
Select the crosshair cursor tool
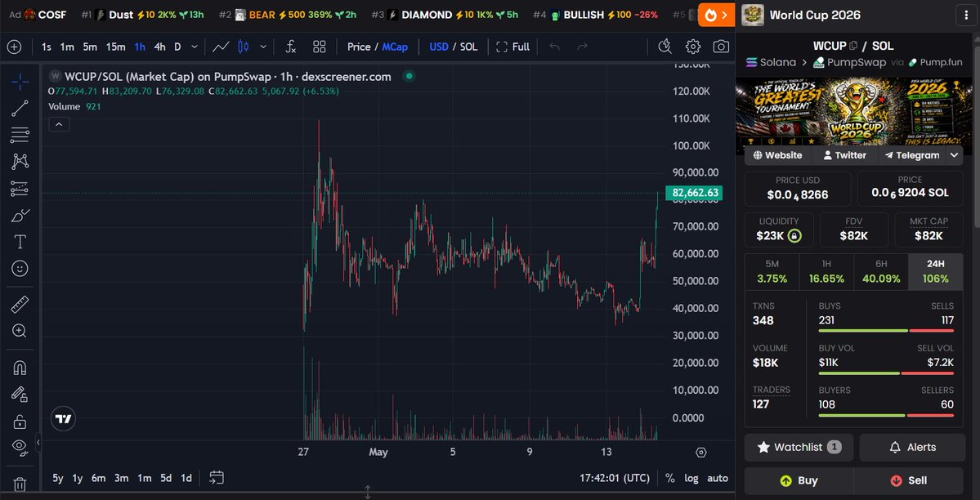[20, 81]
